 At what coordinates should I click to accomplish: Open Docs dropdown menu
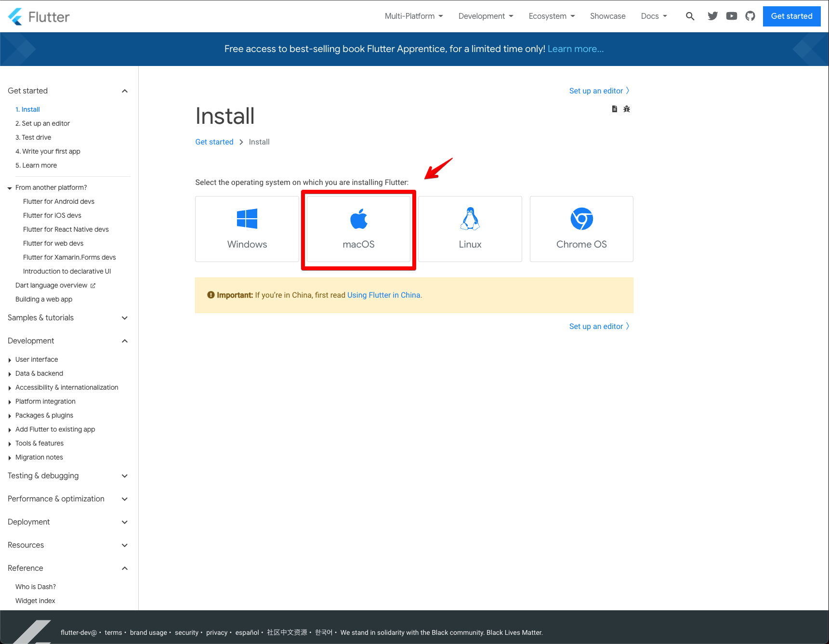tap(654, 16)
